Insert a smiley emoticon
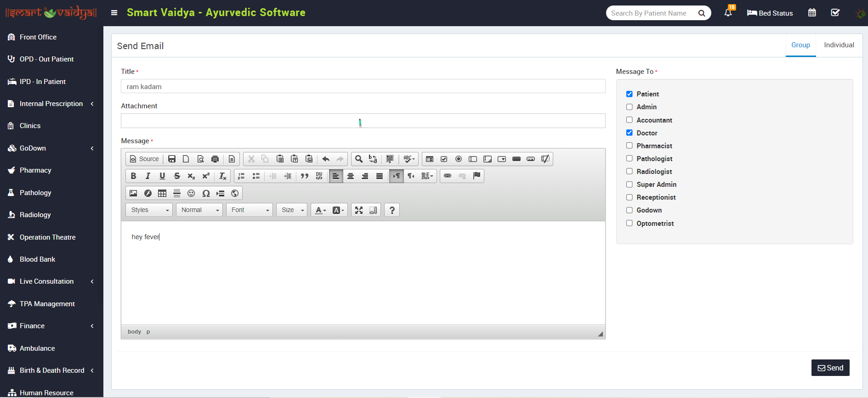The width and height of the screenshot is (868, 398). coord(191,193)
